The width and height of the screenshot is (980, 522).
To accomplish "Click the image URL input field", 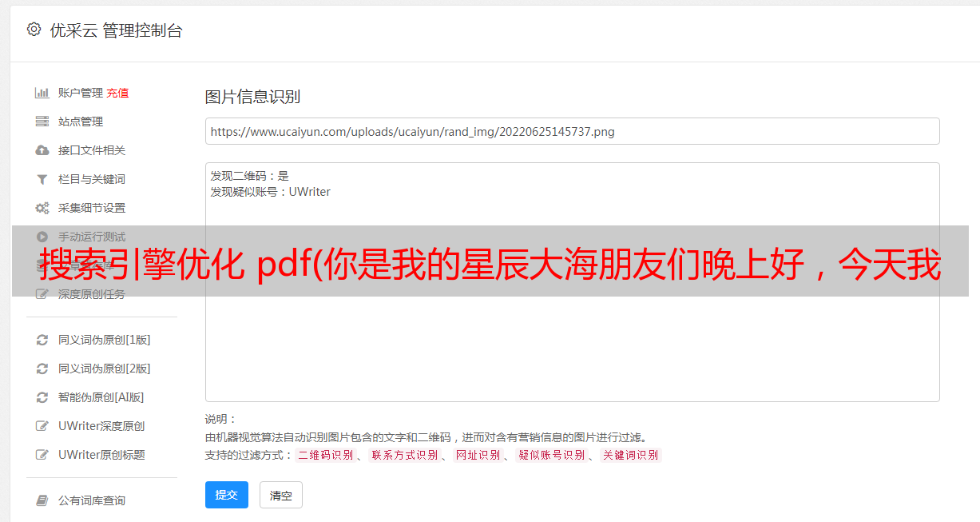I will (x=572, y=131).
